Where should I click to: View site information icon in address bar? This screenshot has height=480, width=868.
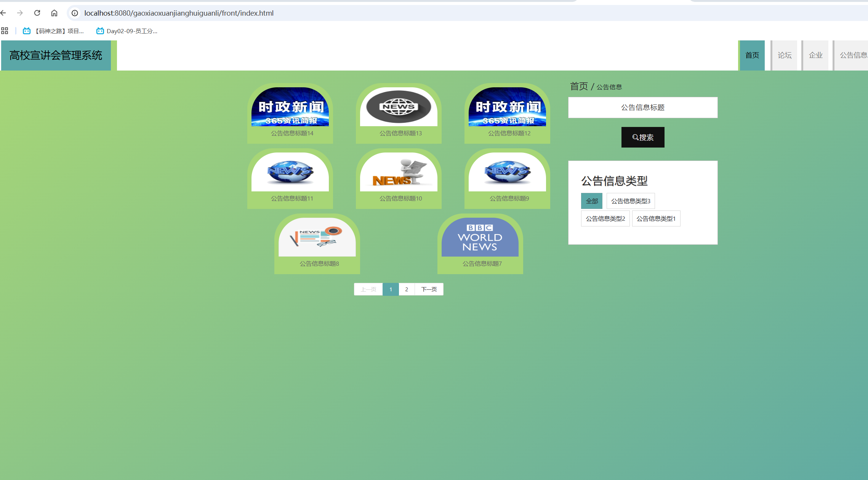pos(75,13)
